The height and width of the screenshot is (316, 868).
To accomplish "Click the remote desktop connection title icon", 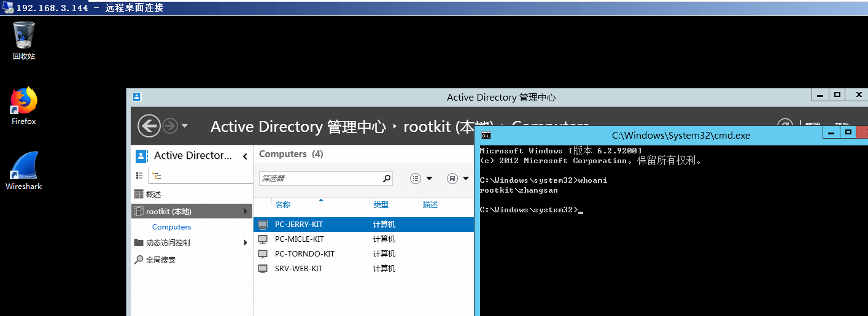I will coord(7,8).
